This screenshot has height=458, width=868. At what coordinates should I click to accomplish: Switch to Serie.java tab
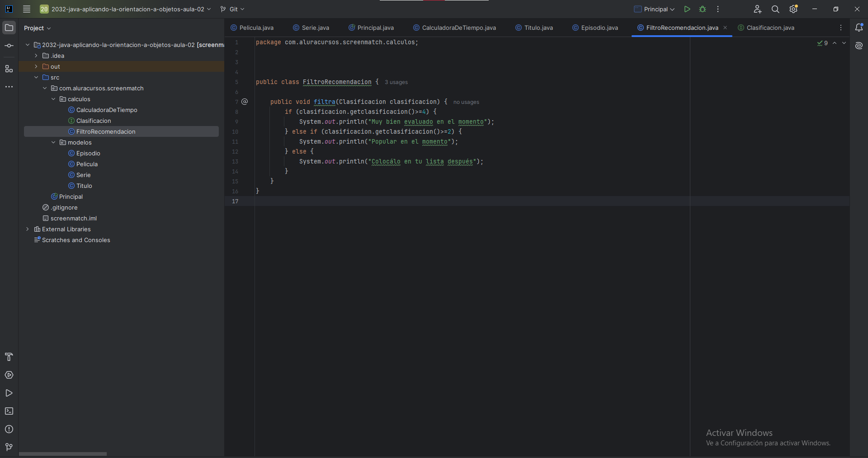(x=311, y=28)
